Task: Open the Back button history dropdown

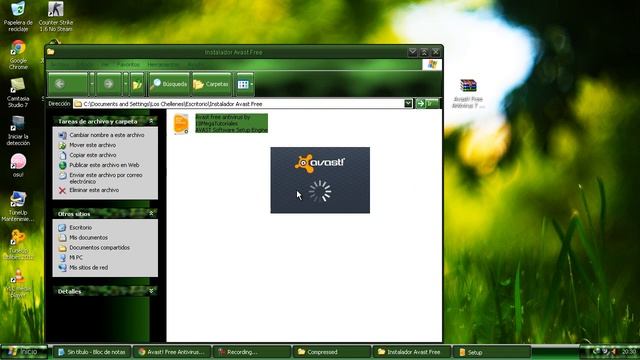Action: coord(92,84)
